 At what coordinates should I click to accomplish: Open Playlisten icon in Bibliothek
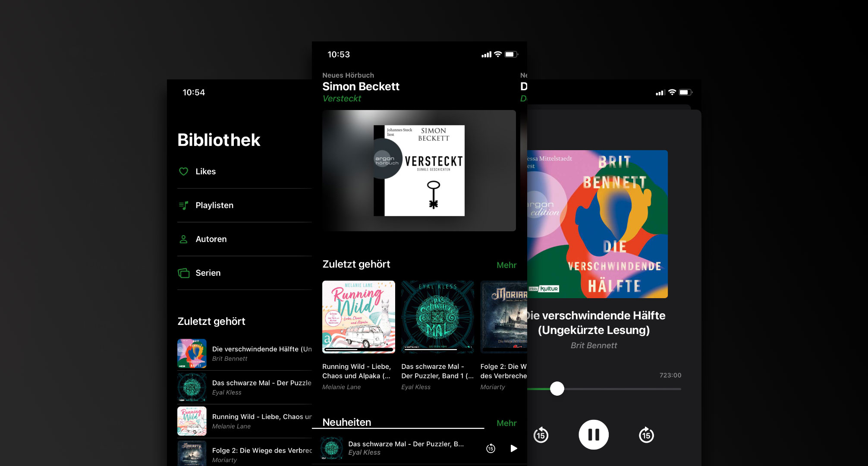(x=183, y=205)
